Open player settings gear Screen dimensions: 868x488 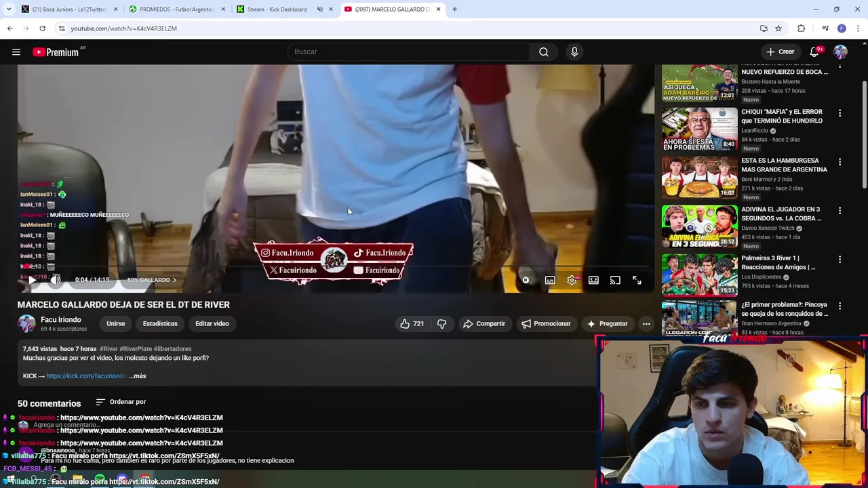572,280
